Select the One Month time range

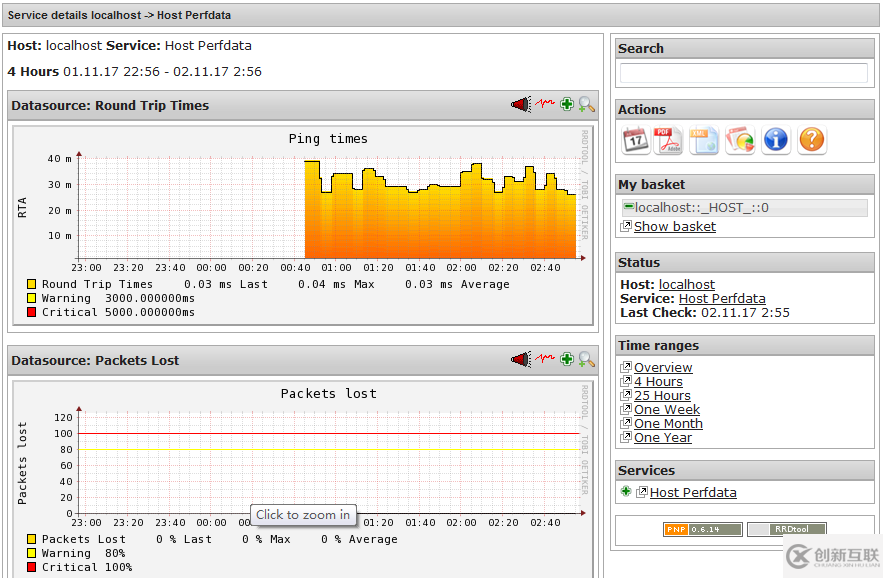tap(668, 424)
